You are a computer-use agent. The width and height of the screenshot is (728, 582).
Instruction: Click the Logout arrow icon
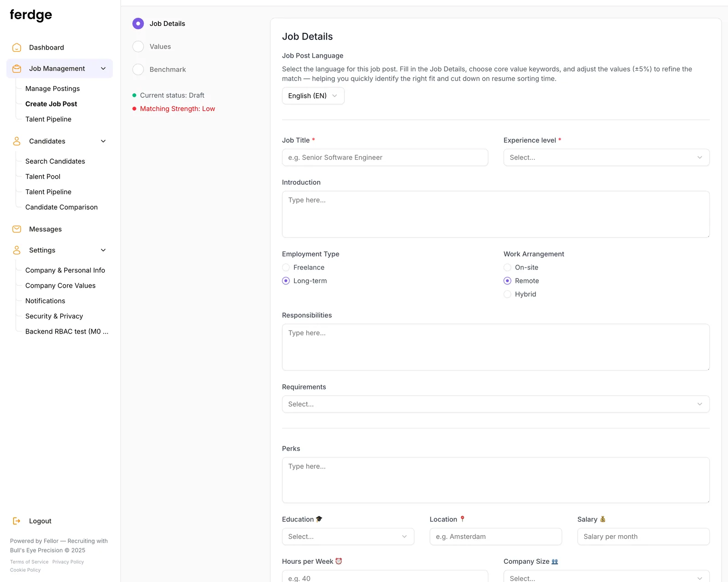click(x=17, y=521)
